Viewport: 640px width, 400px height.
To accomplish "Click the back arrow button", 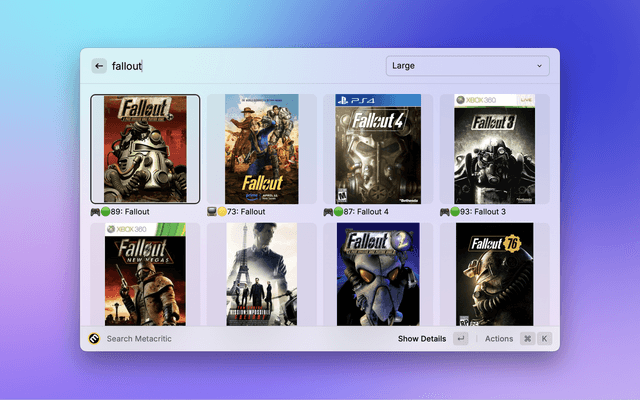I will (99, 66).
